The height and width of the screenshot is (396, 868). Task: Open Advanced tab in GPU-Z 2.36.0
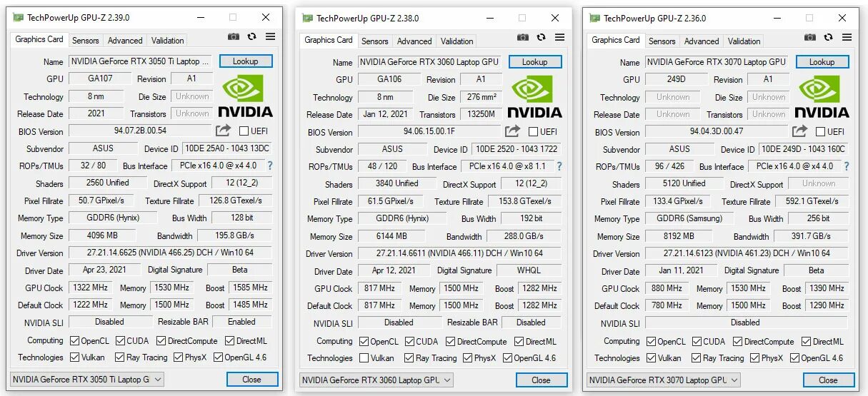tap(702, 41)
